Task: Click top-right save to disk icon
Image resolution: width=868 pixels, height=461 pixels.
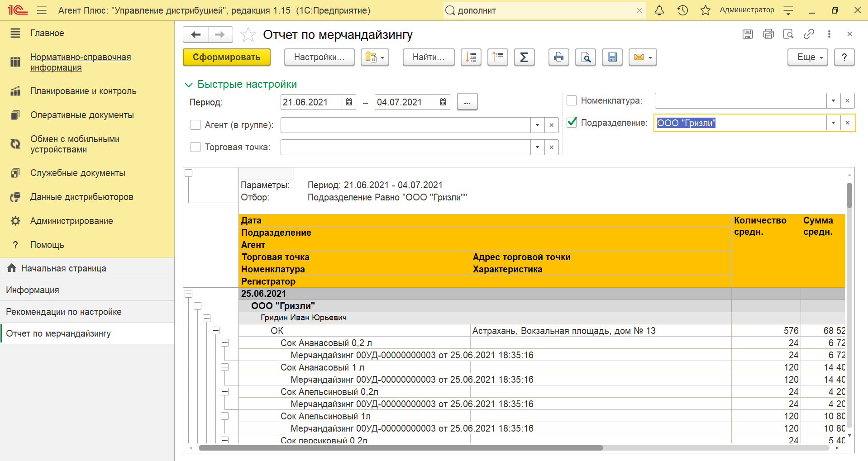Action: [748, 34]
